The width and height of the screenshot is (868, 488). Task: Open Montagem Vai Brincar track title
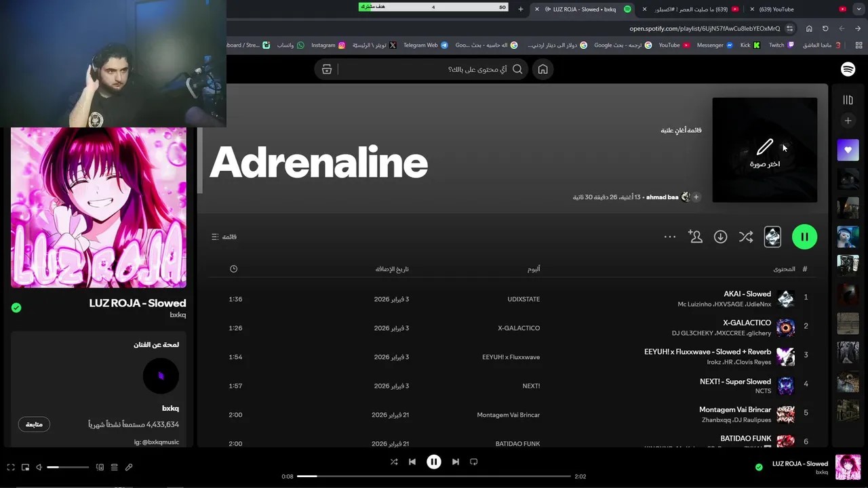pyautogui.click(x=735, y=409)
